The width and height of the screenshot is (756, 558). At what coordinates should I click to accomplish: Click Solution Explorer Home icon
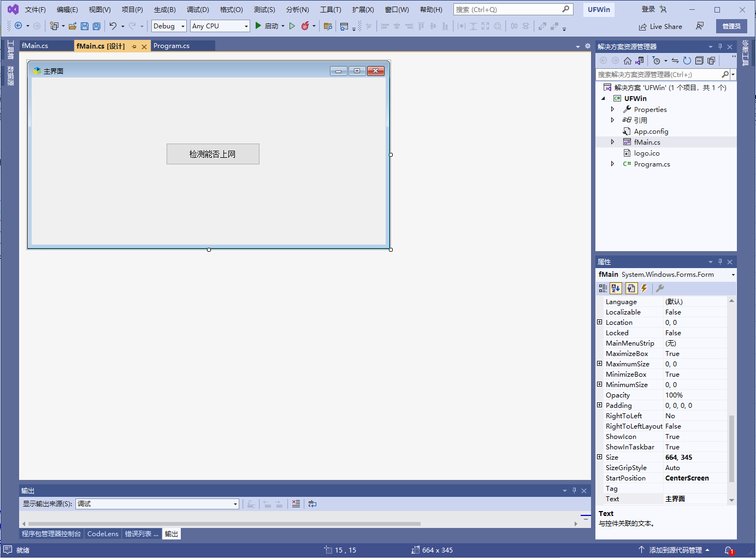pyautogui.click(x=628, y=61)
